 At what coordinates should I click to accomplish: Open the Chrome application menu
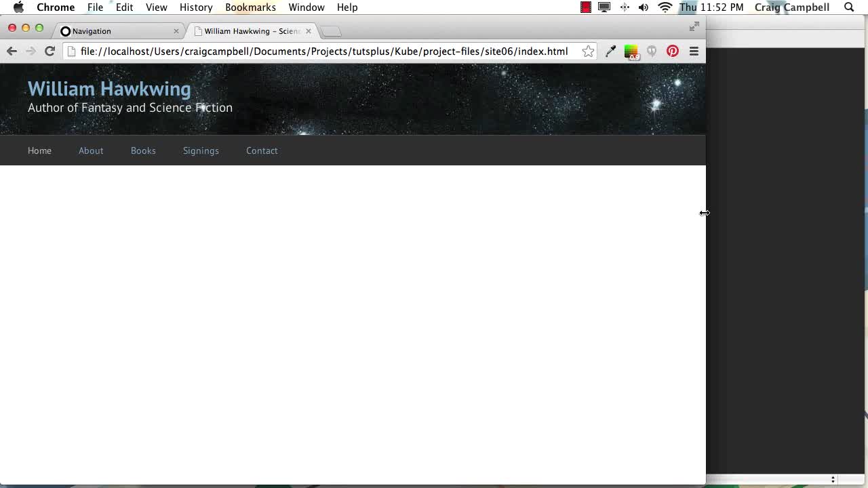pos(56,7)
